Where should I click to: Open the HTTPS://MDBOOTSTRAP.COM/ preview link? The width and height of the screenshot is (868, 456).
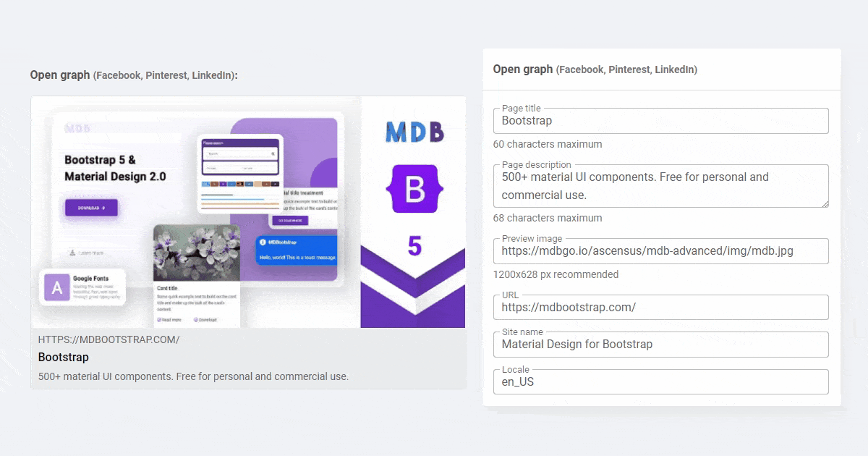coord(109,339)
